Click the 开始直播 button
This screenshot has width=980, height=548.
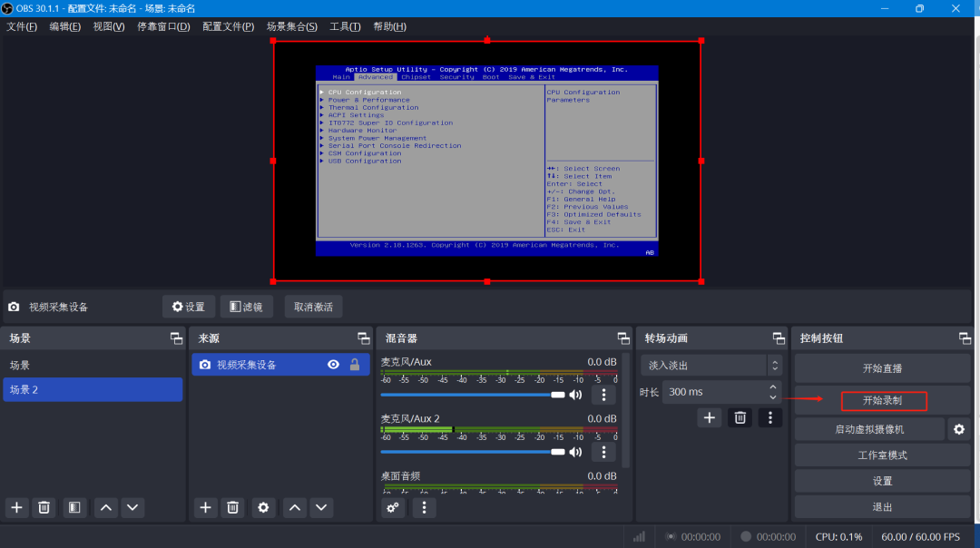(x=883, y=368)
